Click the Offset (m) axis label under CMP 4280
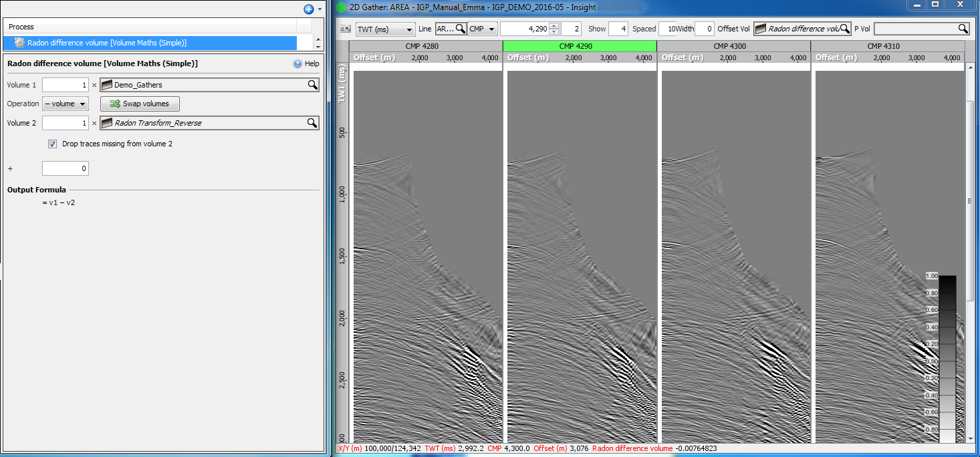 click(375, 57)
